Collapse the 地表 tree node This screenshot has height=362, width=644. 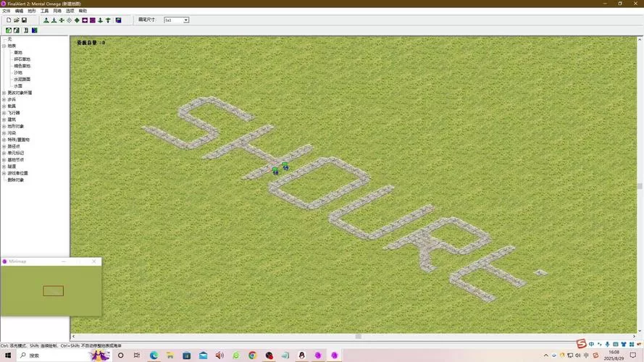(4, 46)
